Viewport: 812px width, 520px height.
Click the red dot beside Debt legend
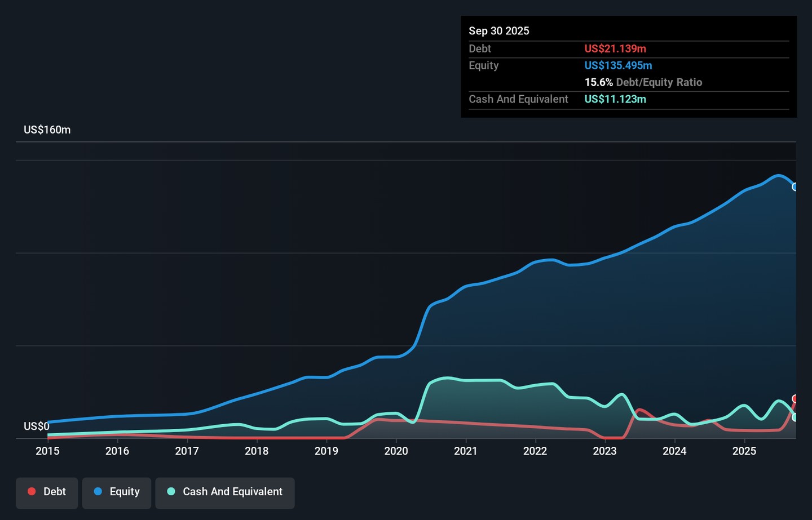tap(32, 492)
